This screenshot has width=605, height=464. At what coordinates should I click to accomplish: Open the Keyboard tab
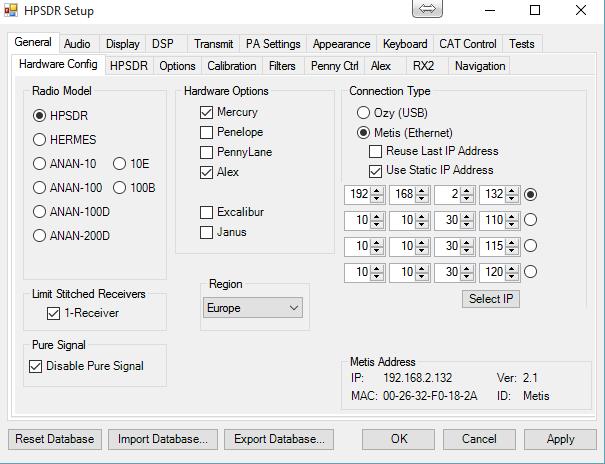(x=405, y=44)
